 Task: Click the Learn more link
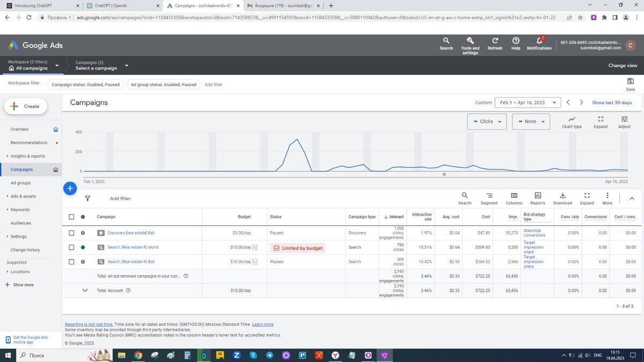pyautogui.click(x=262, y=324)
